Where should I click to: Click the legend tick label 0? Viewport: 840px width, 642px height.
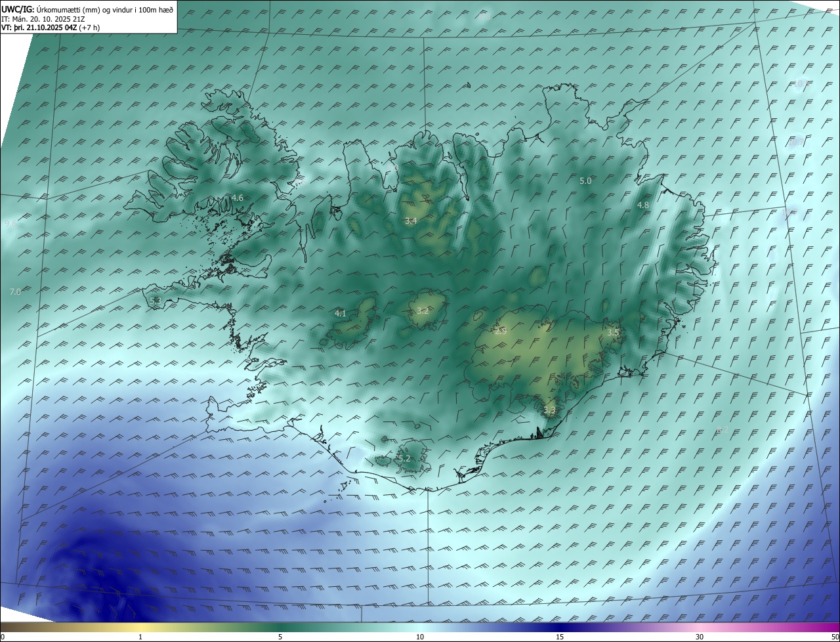(3, 637)
